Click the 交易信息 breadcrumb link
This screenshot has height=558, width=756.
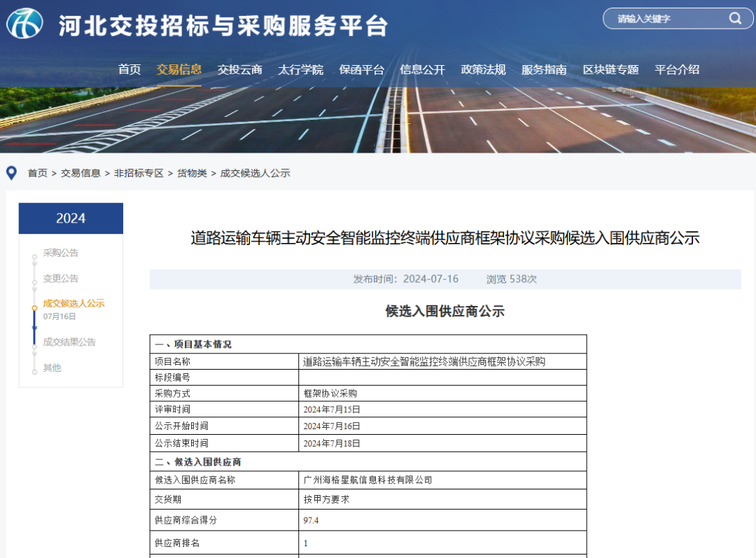pos(80,173)
